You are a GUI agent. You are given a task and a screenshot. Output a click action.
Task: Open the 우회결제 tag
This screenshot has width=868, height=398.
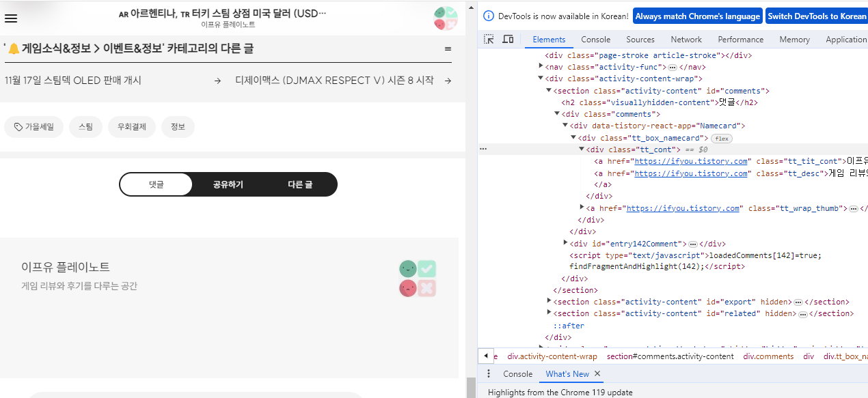click(132, 127)
